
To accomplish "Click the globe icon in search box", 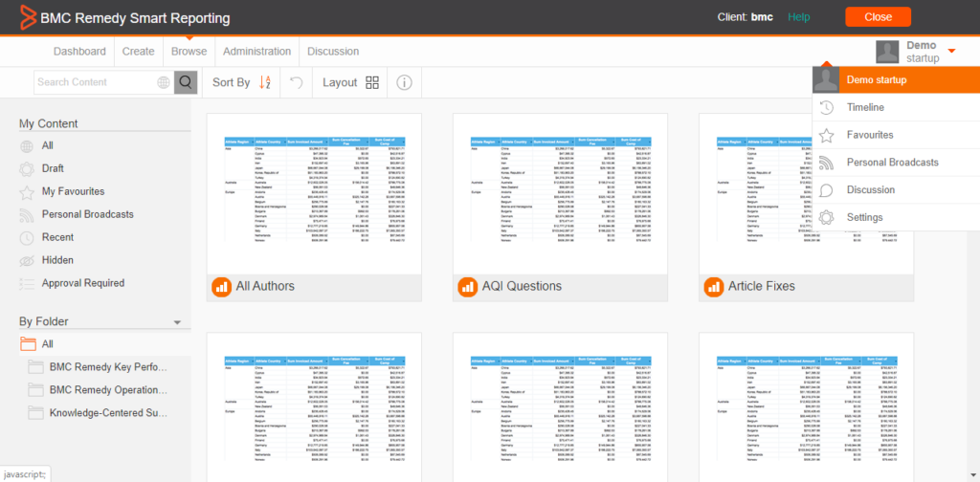I will pos(164,82).
